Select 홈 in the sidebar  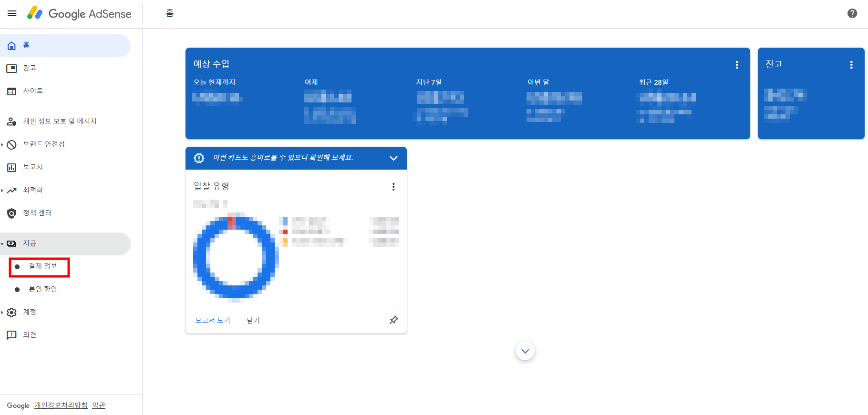point(65,46)
